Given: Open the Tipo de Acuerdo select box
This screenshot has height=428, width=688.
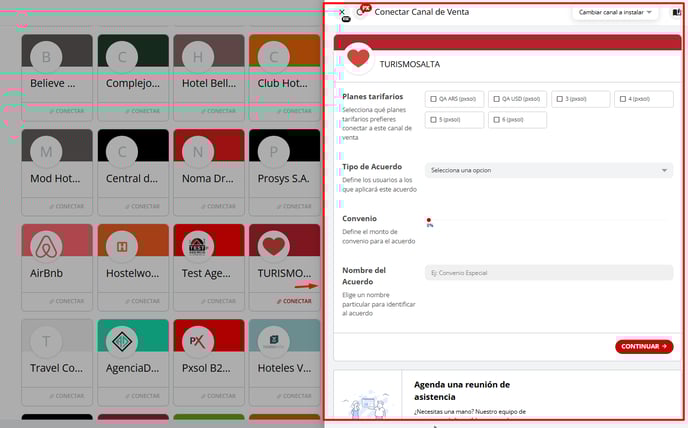Looking at the screenshot, I should point(549,170).
